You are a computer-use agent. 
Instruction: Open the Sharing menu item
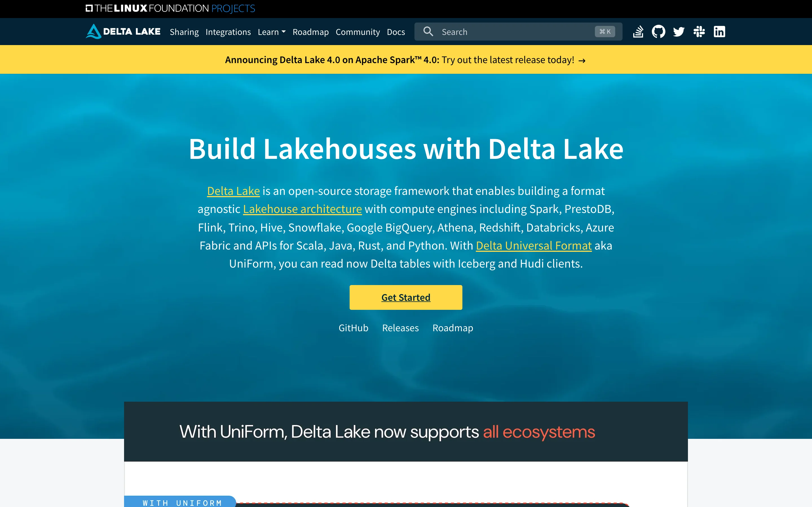(184, 32)
